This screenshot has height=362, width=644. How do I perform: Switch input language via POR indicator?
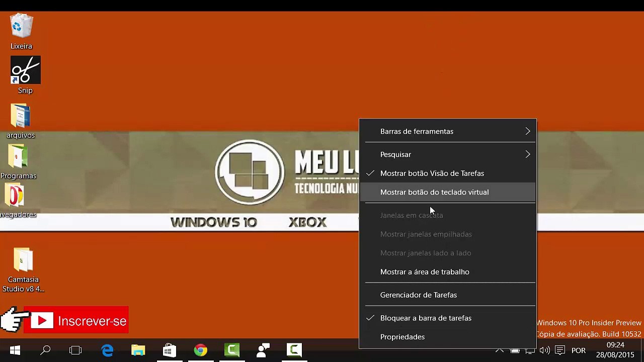[x=579, y=350]
